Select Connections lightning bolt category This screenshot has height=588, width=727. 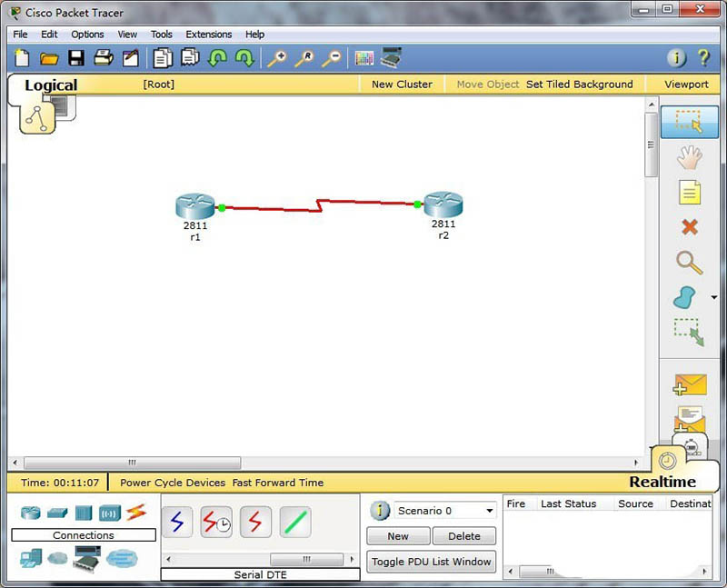point(136,512)
